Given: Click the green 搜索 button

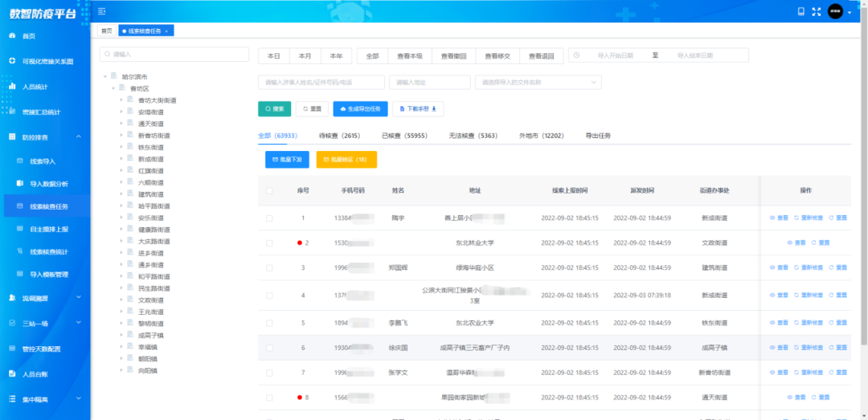Looking at the screenshot, I should coord(274,108).
